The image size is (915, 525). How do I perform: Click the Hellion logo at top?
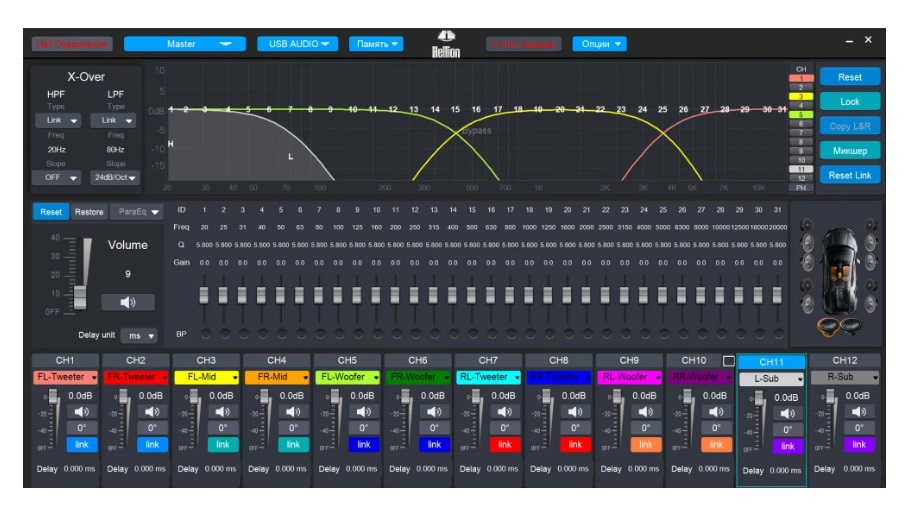(445, 45)
